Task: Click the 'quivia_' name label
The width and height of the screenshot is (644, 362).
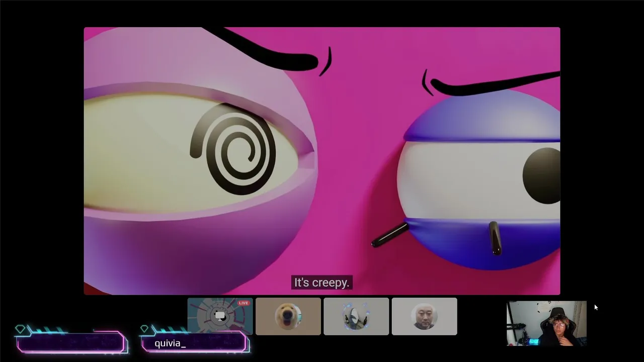Action: (x=170, y=343)
